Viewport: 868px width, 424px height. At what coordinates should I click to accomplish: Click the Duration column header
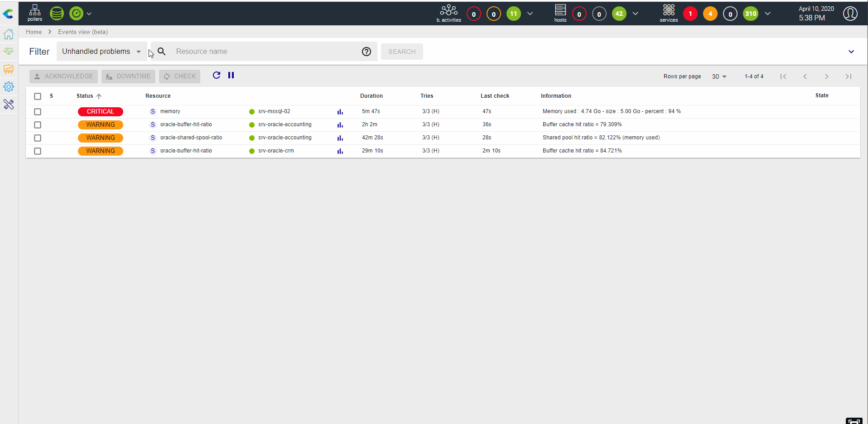tap(371, 96)
